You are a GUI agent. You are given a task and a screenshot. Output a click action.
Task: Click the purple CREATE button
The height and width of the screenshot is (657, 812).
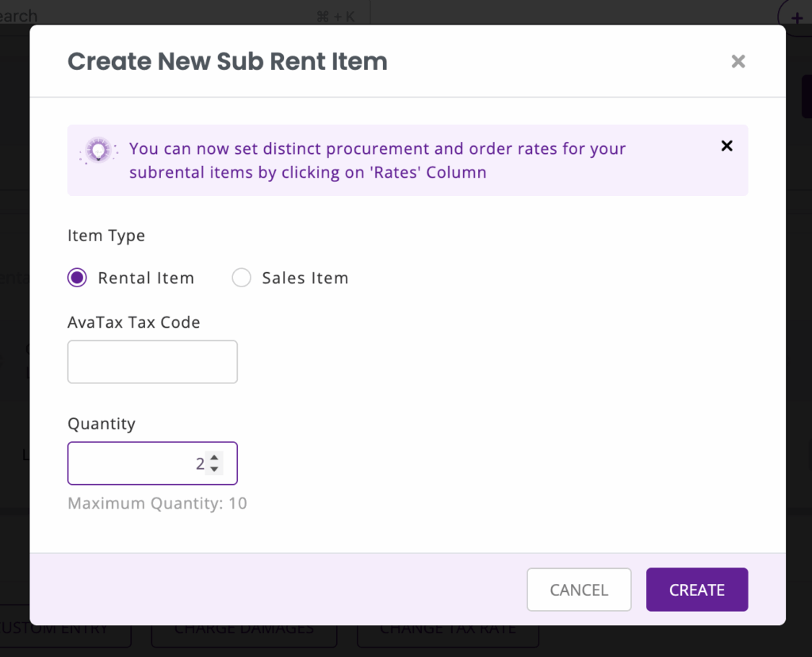tap(696, 590)
